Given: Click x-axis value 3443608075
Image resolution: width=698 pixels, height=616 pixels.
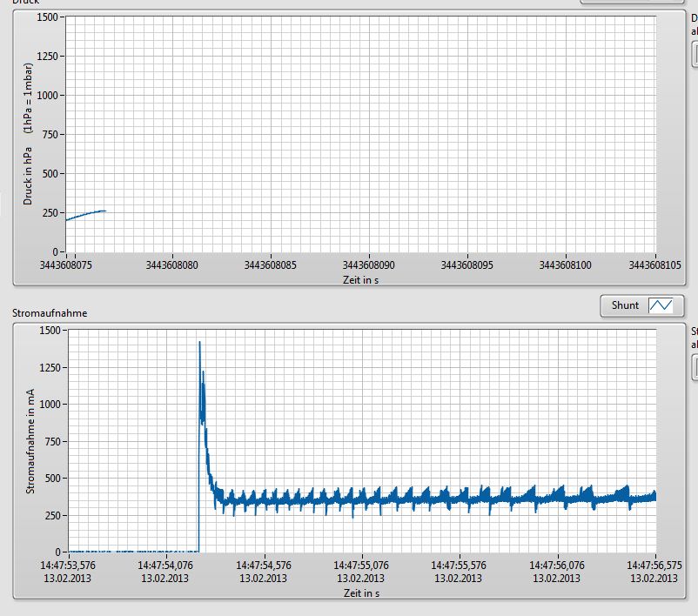Looking at the screenshot, I should (x=66, y=264).
